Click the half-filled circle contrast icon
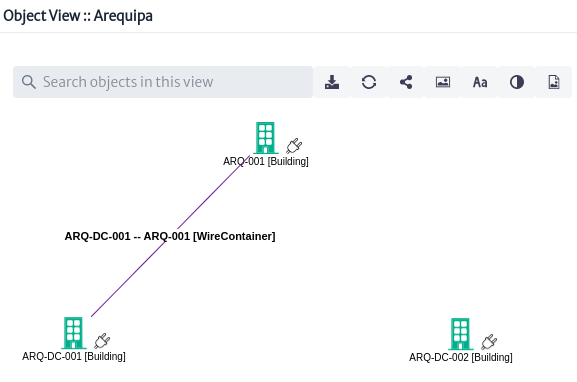The height and width of the screenshot is (382, 577). pos(517,82)
